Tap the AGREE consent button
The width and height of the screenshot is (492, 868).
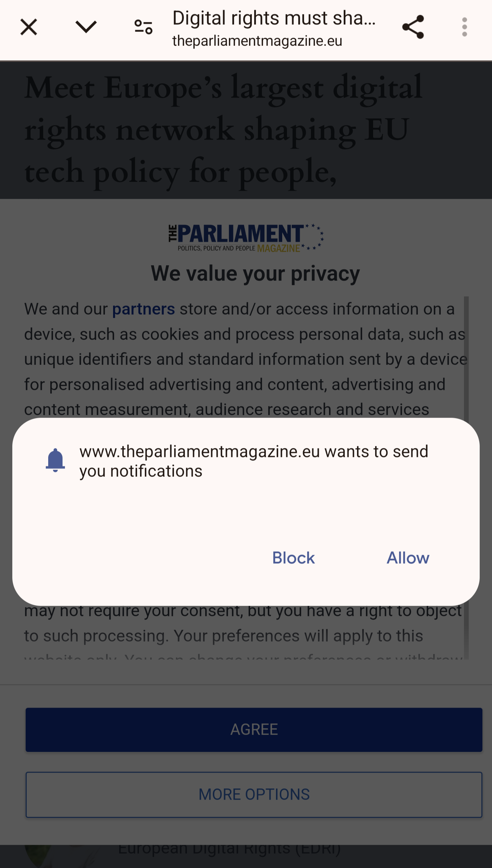(254, 729)
